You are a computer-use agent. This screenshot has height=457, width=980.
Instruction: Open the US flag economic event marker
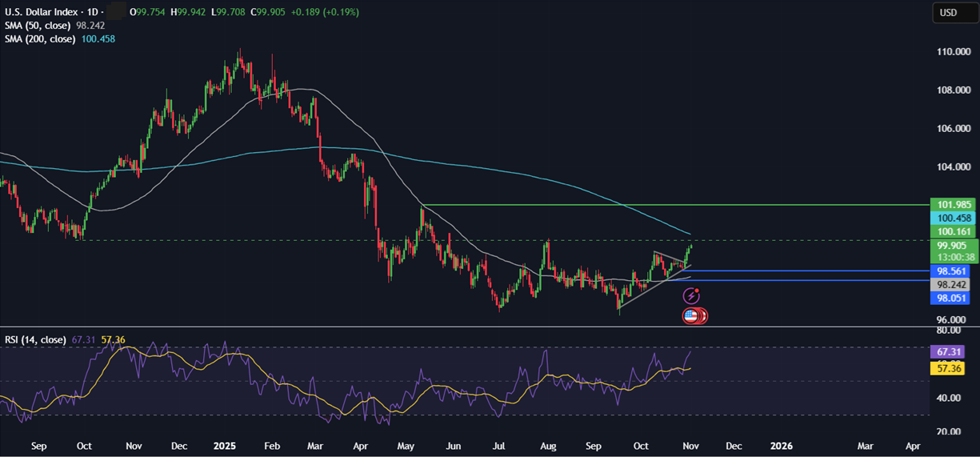[x=690, y=316]
